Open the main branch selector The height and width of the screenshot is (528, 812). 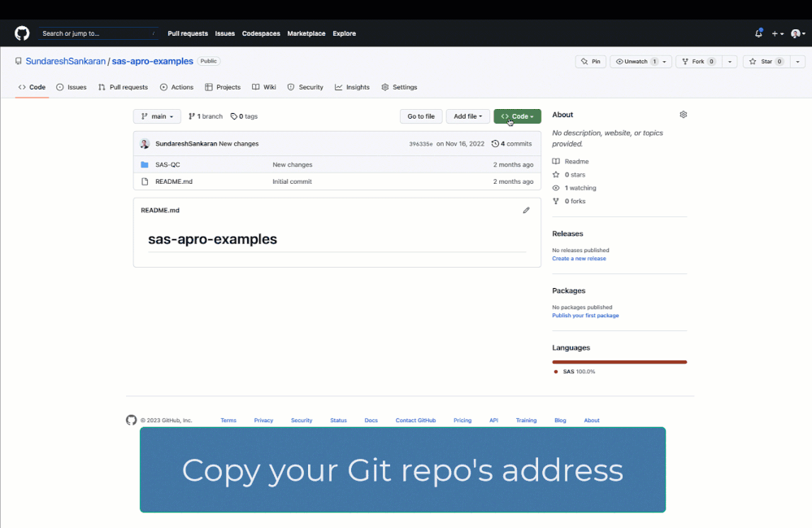tap(157, 116)
